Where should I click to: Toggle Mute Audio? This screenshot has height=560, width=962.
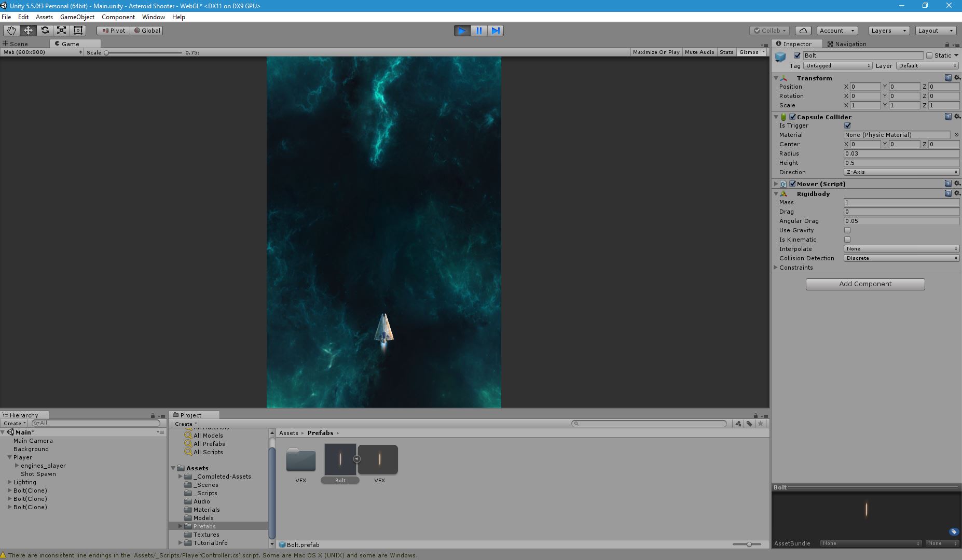699,52
